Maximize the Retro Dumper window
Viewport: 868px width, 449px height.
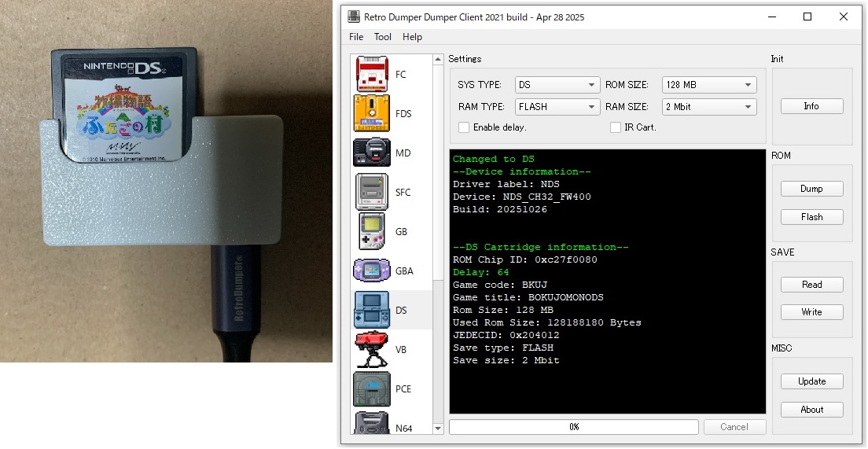pyautogui.click(x=807, y=17)
